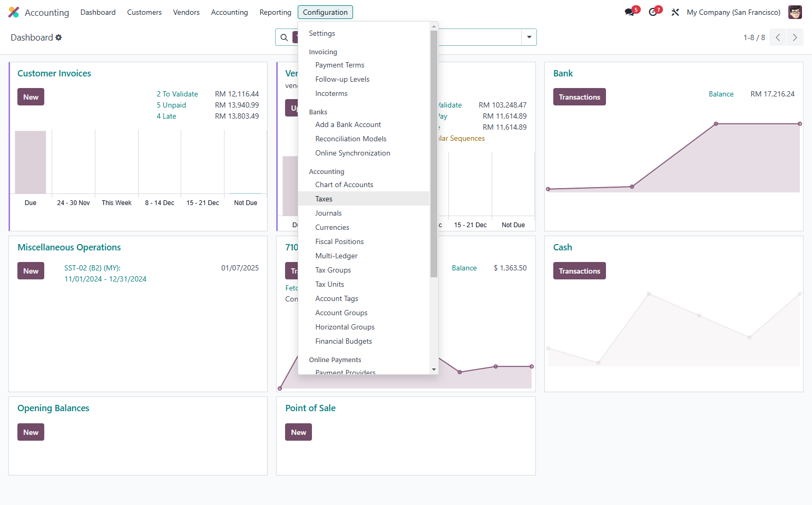Open 5 Unpaid invoices link
812x505 pixels.
171,105
